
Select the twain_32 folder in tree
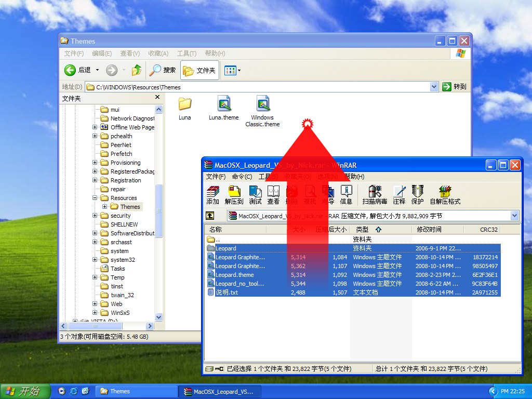(x=117, y=295)
